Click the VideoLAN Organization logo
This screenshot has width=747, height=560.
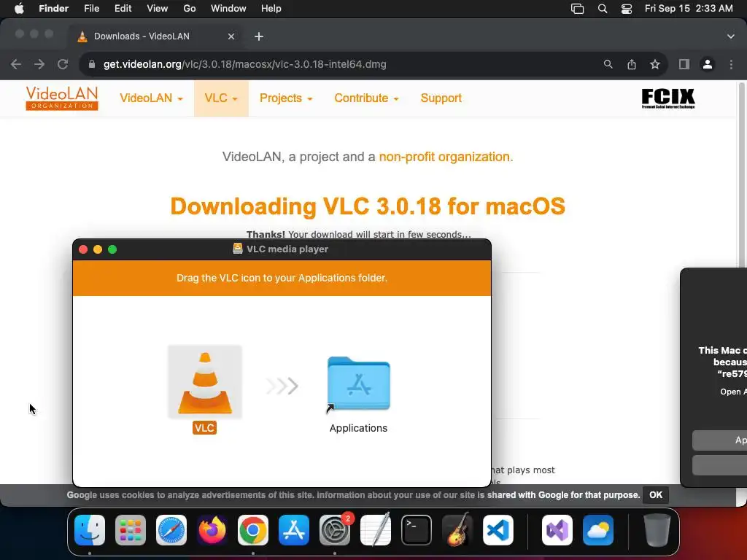tap(62, 98)
